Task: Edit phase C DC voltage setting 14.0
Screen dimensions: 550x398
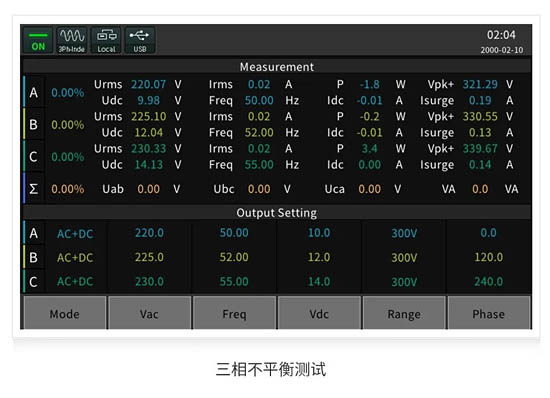Action: coord(319,281)
